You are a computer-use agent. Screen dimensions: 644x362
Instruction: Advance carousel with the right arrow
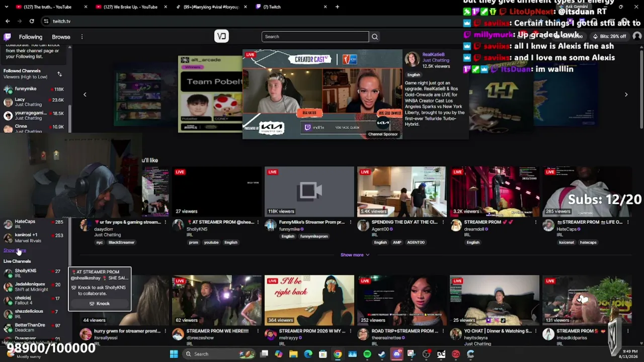(626, 95)
